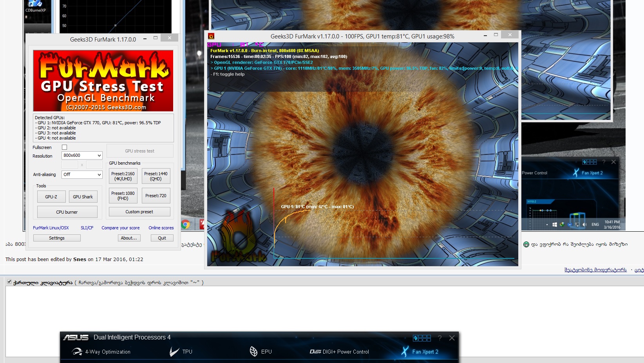Click the volume speaker tray icon

584,225
